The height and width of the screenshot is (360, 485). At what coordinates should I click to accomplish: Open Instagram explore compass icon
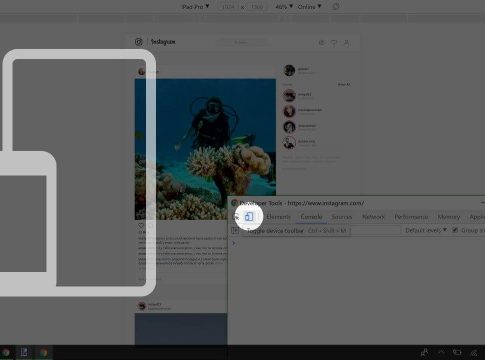pos(322,43)
